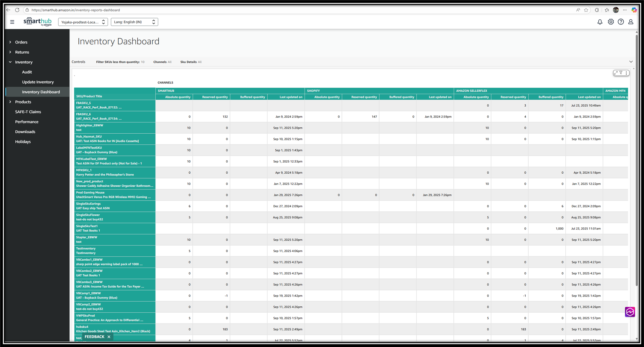Click the browser address bar URL
The width and height of the screenshot is (644, 347).
(76, 10)
